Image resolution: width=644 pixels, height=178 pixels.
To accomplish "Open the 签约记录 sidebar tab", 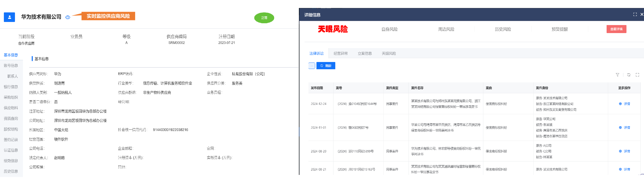I will (x=11, y=140).
